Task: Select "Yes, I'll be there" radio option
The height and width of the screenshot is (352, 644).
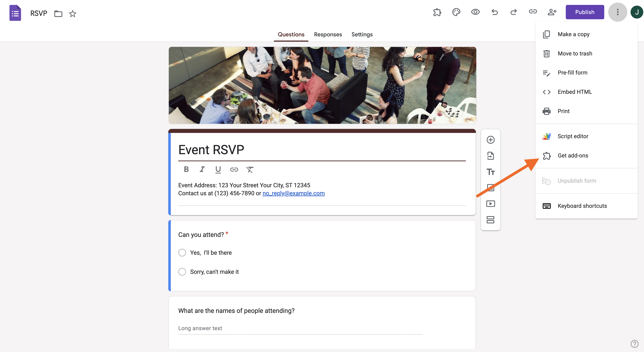Action: [182, 253]
